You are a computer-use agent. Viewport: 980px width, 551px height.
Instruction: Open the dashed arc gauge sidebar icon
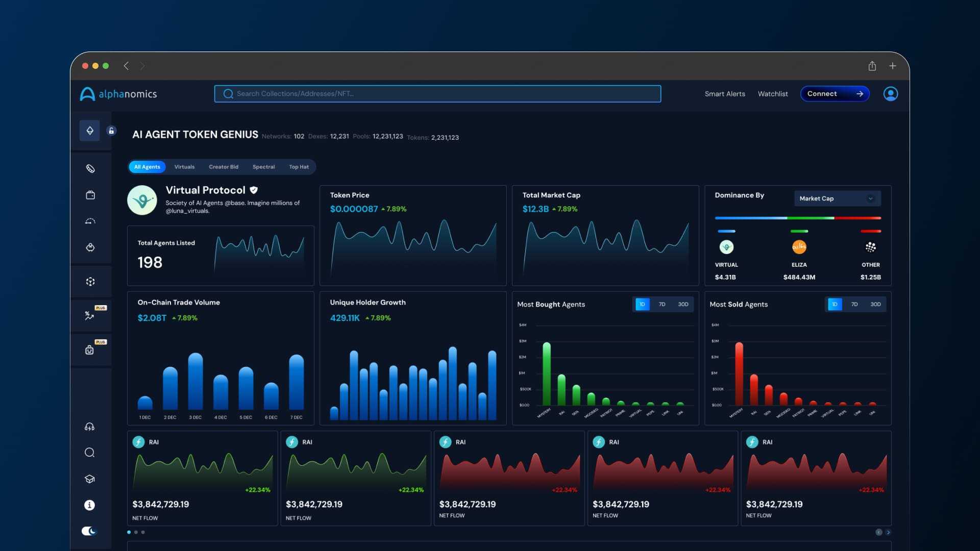(x=90, y=221)
